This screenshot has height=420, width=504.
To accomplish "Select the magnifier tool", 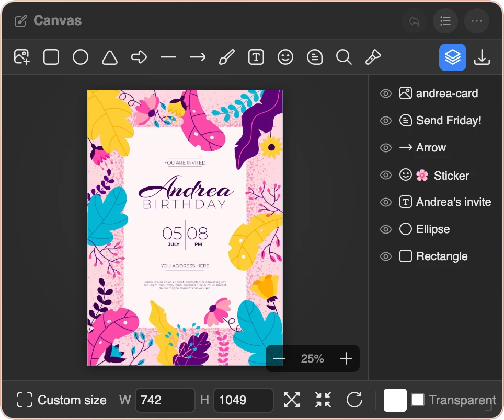I will [344, 57].
